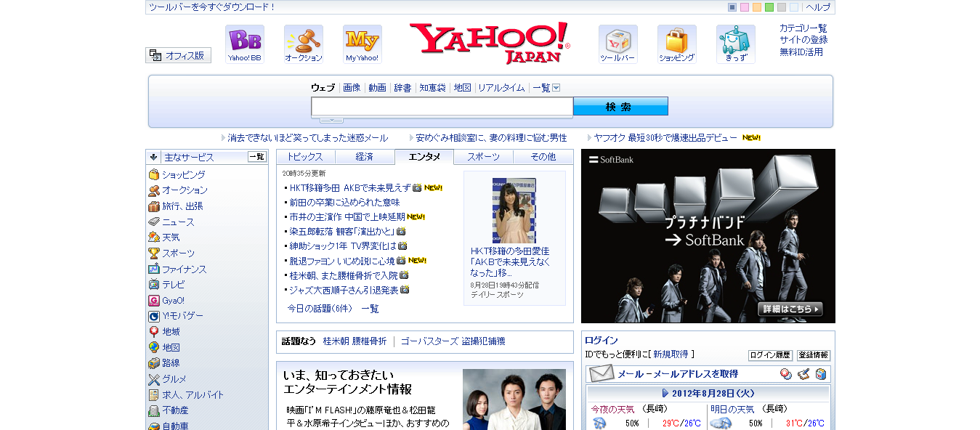Click the red star ball icon beside mail
This screenshot has width=980, height=430.
point(786,374)
